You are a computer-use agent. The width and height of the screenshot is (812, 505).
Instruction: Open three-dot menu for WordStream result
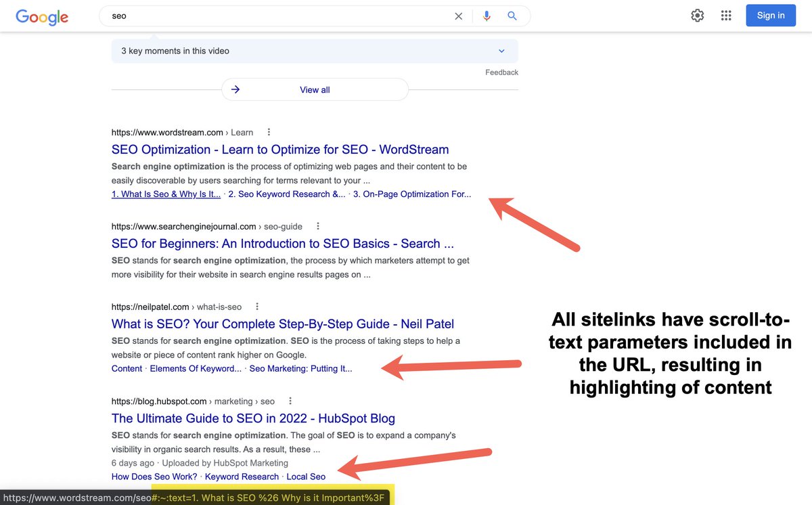(269, 132)
